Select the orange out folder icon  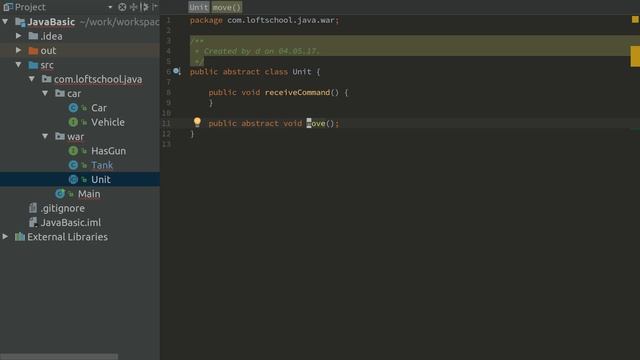click(33, 51)
